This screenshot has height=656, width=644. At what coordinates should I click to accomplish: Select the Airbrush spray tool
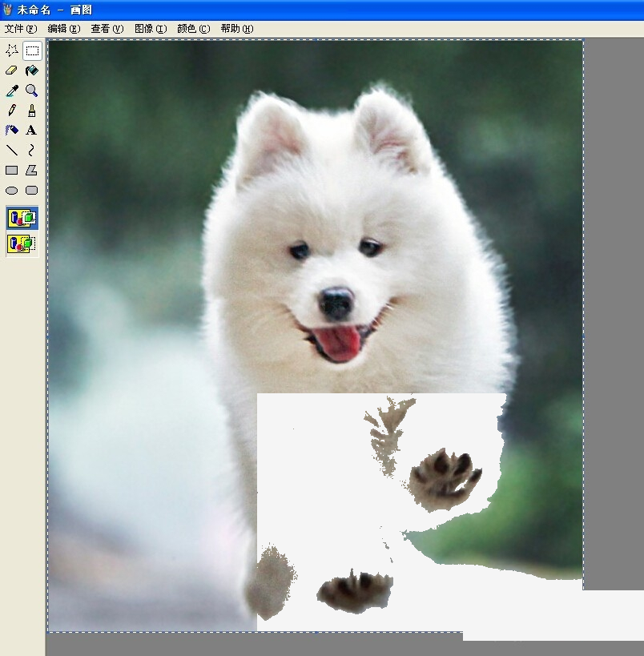click(12, 131)
